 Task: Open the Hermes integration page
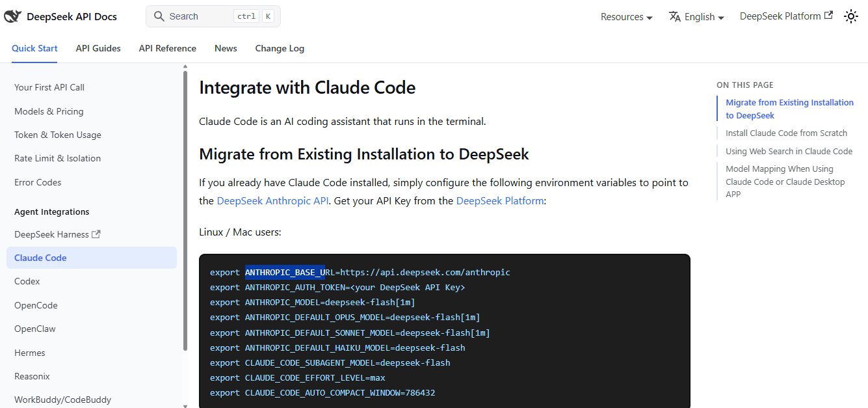coord(30,353)
